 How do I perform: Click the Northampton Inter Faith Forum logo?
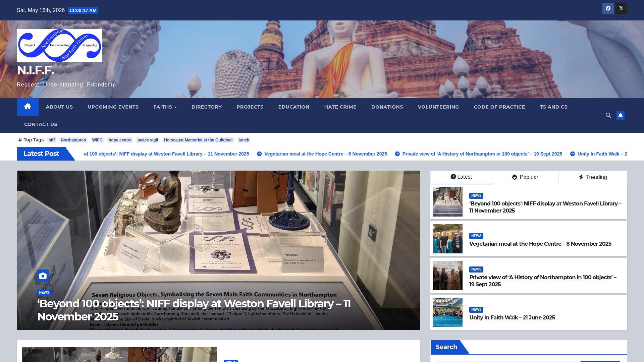pyautogui.click(x=59, y=45)
